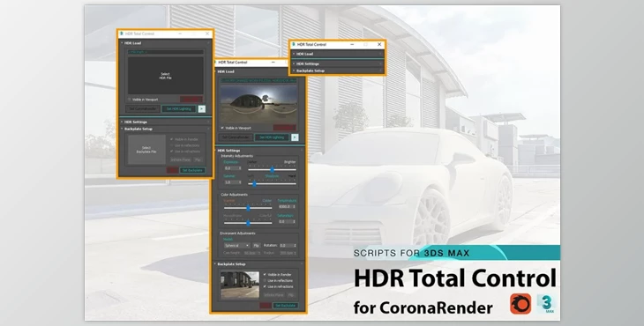Image resolution: width=644 pixels, height=326 pixels.
Task: Click the app icon in the collapsed window title bar
Action: pyautogui.click(x=294, y=44)
